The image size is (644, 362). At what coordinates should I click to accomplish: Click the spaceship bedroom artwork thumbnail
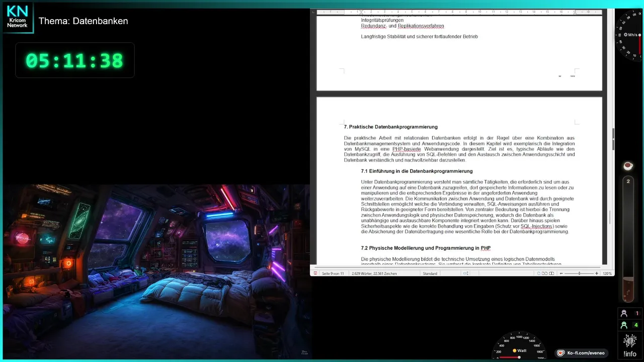click(x=156, y=271)
